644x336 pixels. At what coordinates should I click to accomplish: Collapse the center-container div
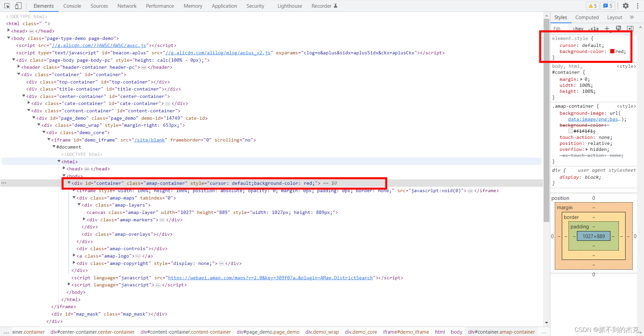click(24, 96)
